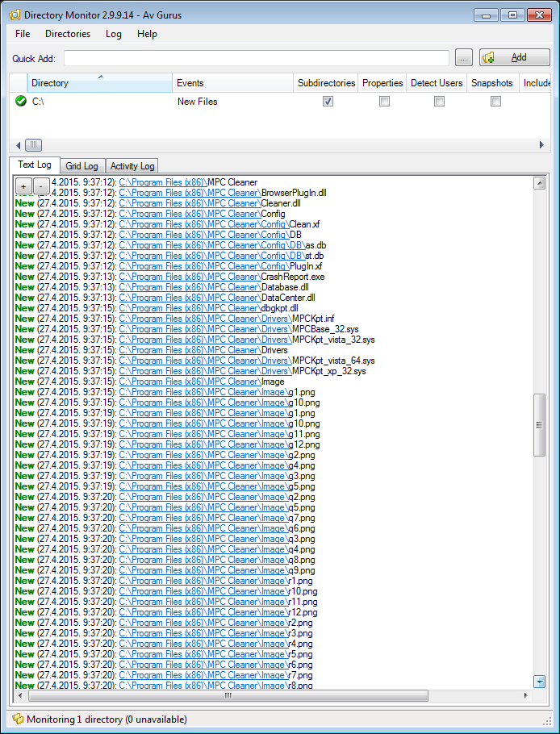Click the Include column header
560x734 pixels.
coord(536,83)
